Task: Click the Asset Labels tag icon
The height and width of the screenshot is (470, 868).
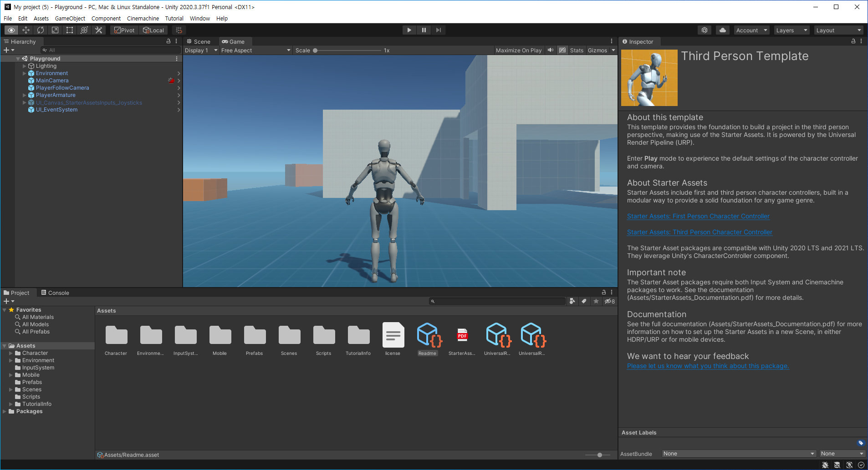Action: tap(860, 443)
